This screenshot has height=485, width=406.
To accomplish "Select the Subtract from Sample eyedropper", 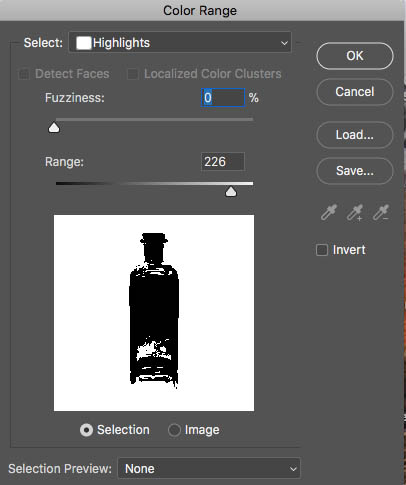I will click(381, 212).
